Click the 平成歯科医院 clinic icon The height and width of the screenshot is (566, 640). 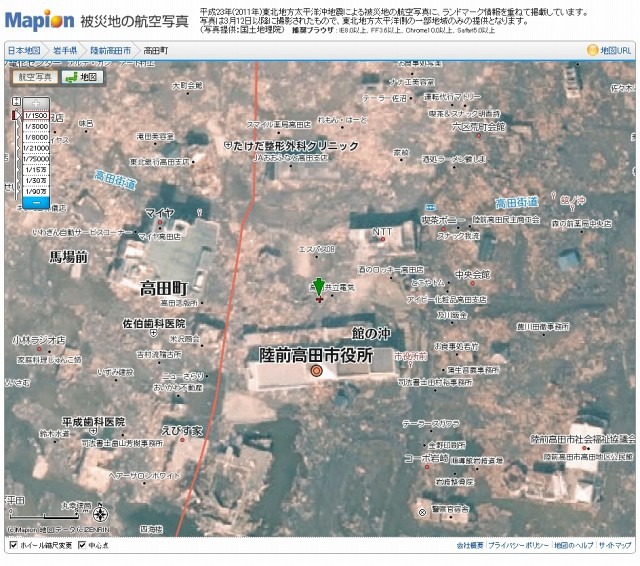click(x=93, y=431)
